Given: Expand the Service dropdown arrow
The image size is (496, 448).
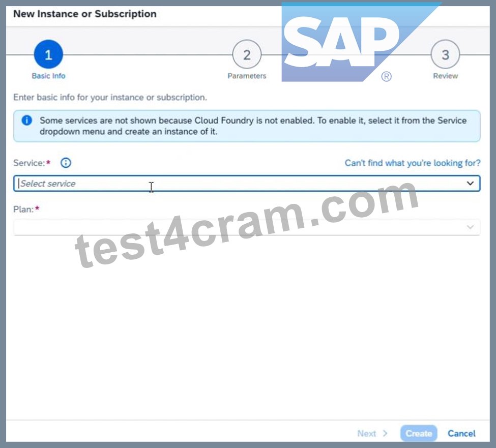Looking at the screenshot, I should [470, 184].
